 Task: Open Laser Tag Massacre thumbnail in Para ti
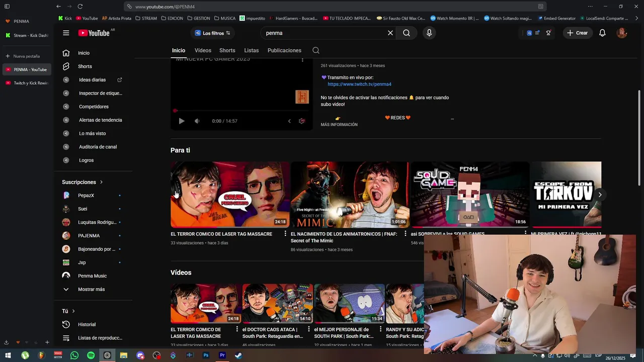coord(230,195)
